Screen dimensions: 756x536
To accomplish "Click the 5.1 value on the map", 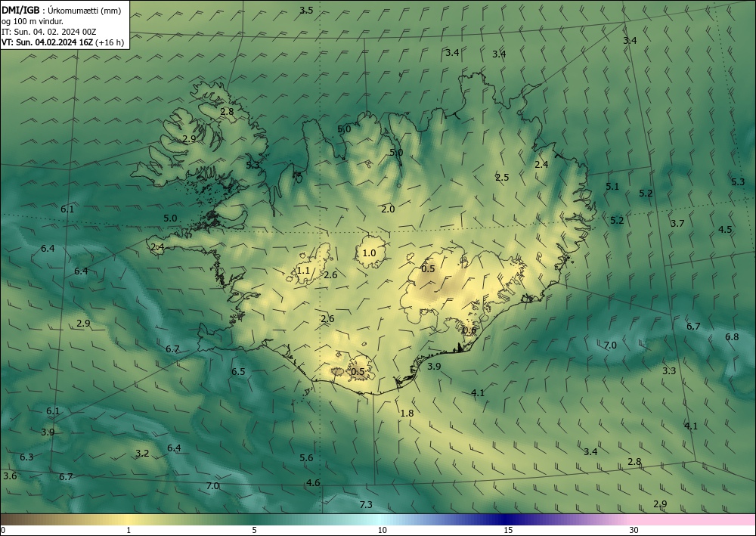I will point(612,187).
